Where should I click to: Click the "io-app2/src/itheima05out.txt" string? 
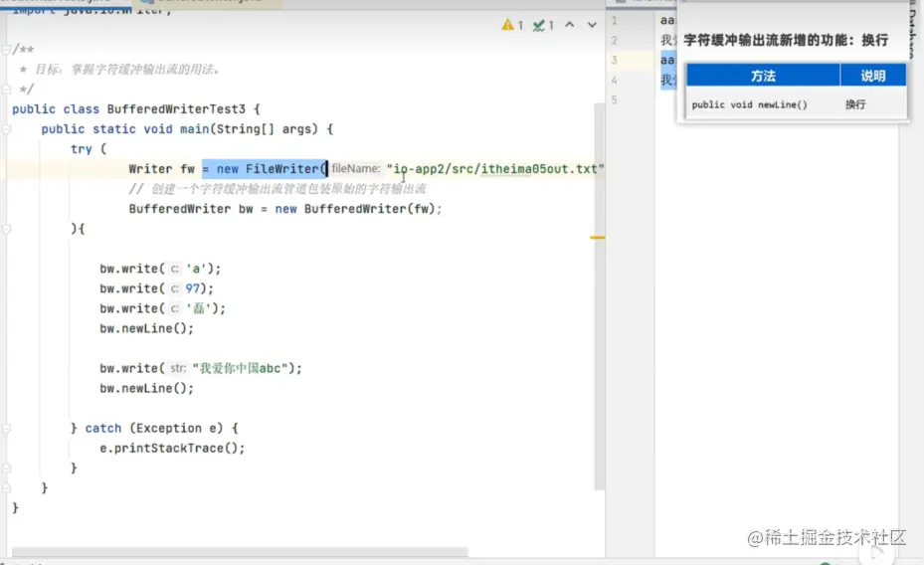point(495,169)
